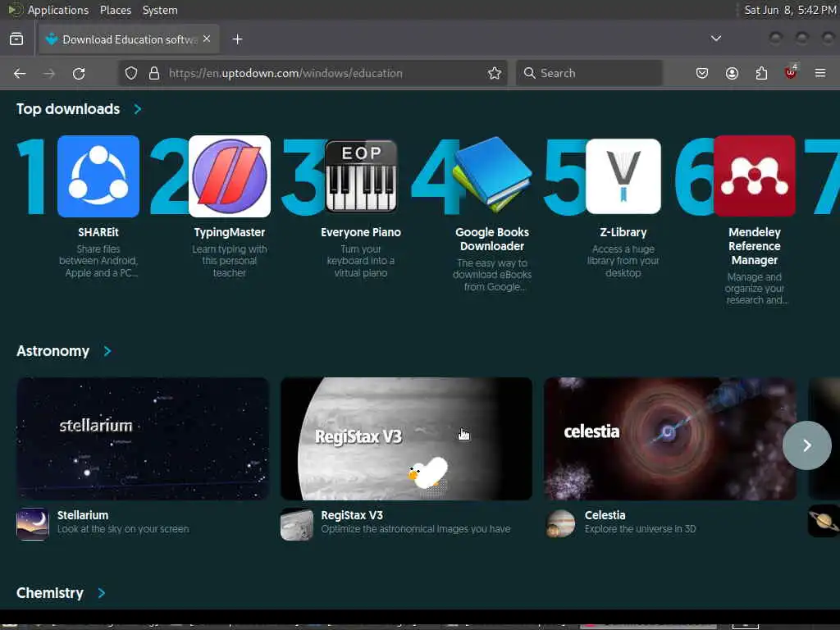Open the TypingMaster app icon
Screen dimensions: 840x630
230,176
